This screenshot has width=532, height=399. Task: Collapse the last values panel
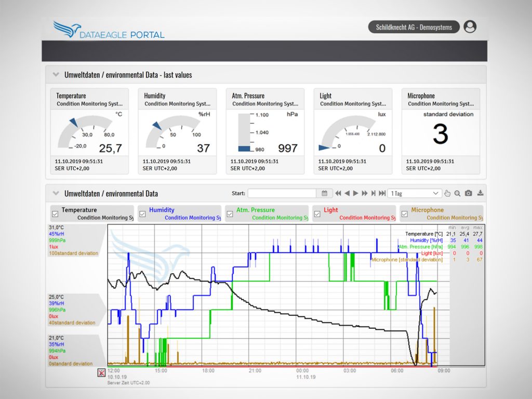[56, 75]
